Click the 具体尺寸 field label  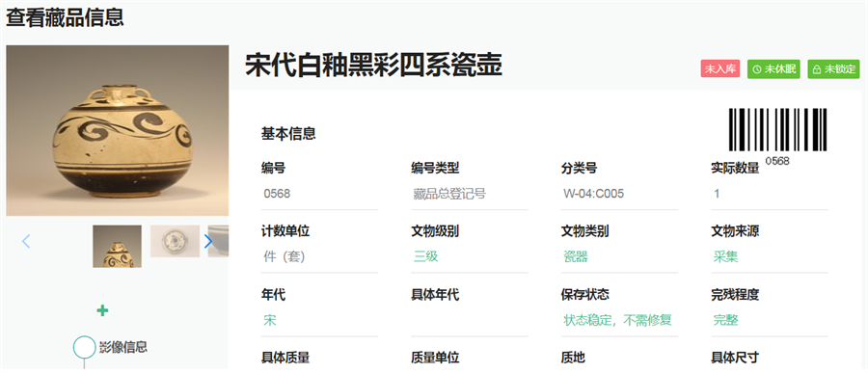[x=735, y=358]
